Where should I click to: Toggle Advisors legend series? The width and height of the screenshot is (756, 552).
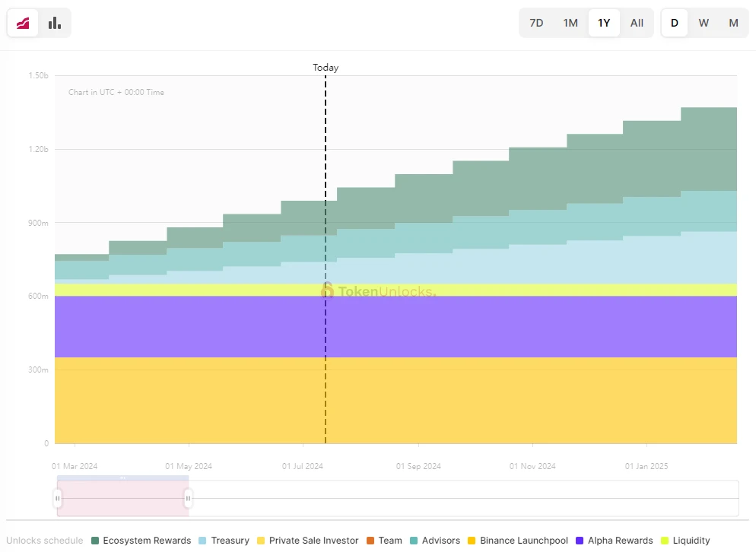(x=435, y=541)
